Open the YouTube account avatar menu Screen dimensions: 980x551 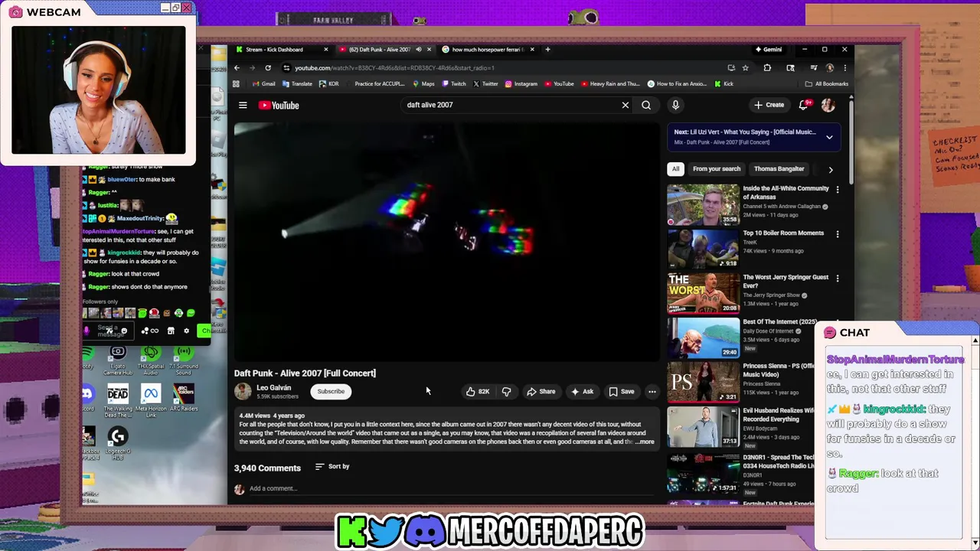click(828, 105)
